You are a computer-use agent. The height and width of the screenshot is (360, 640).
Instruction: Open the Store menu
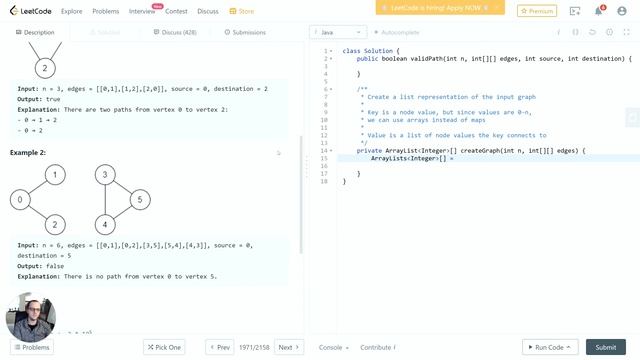pos(242,11)
